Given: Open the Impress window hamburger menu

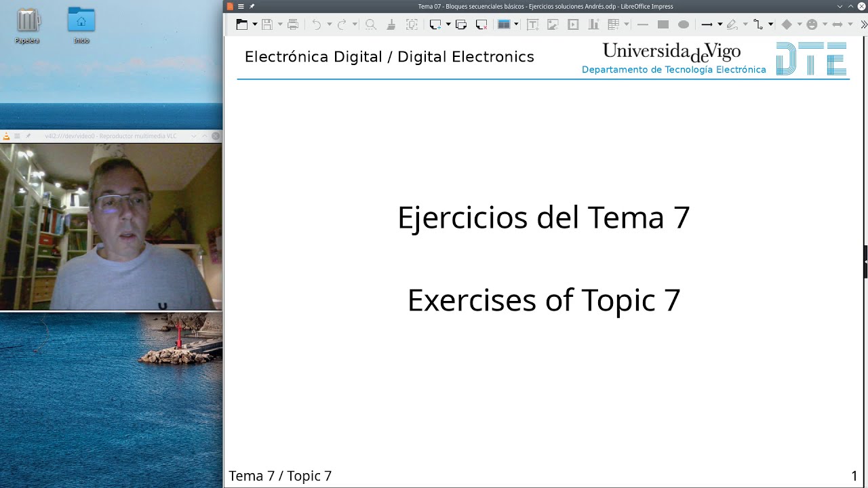Looking at the screenshot, I should [241, 6].
